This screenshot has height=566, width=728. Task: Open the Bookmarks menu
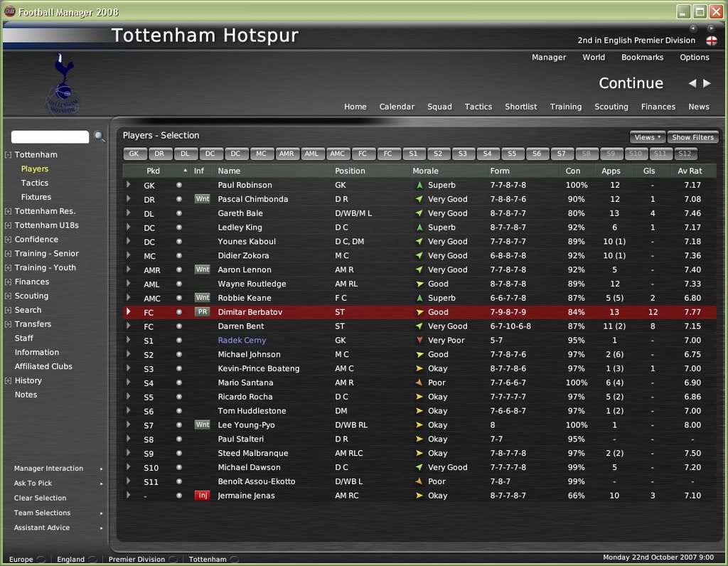(x=642, y=57)
